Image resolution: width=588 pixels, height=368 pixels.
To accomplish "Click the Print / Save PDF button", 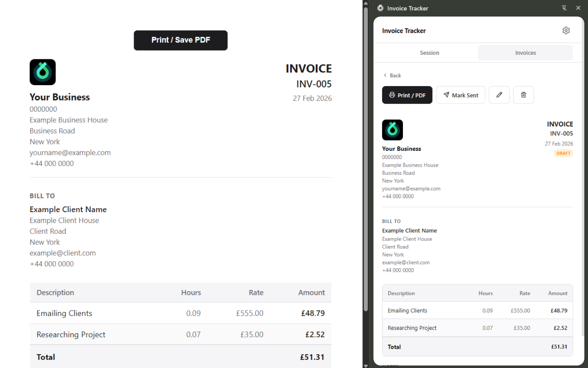I will (x=181, y=40).
